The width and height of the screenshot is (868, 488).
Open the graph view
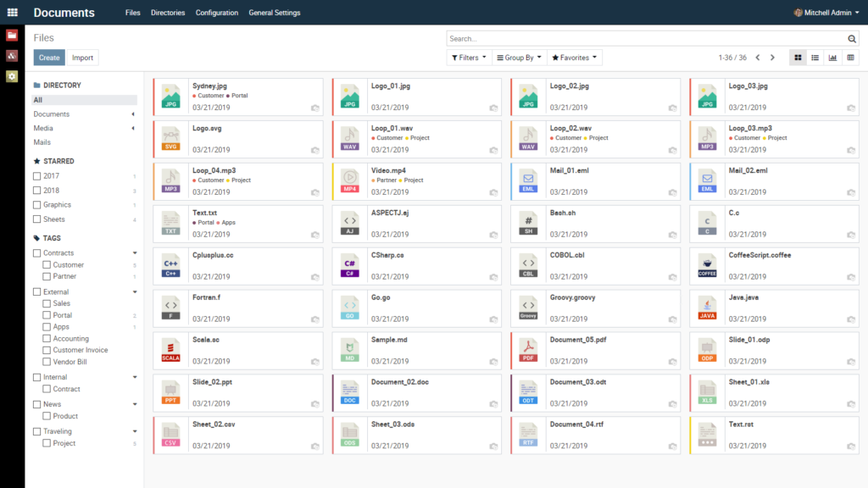[833, 57]
